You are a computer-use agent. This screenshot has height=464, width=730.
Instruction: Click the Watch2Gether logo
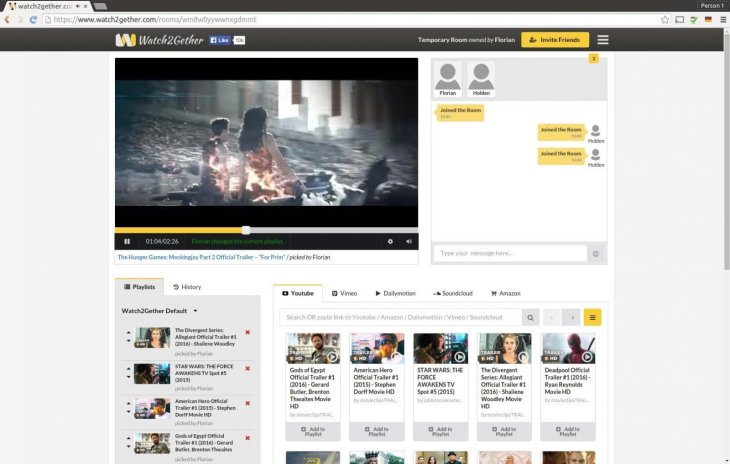159,40
